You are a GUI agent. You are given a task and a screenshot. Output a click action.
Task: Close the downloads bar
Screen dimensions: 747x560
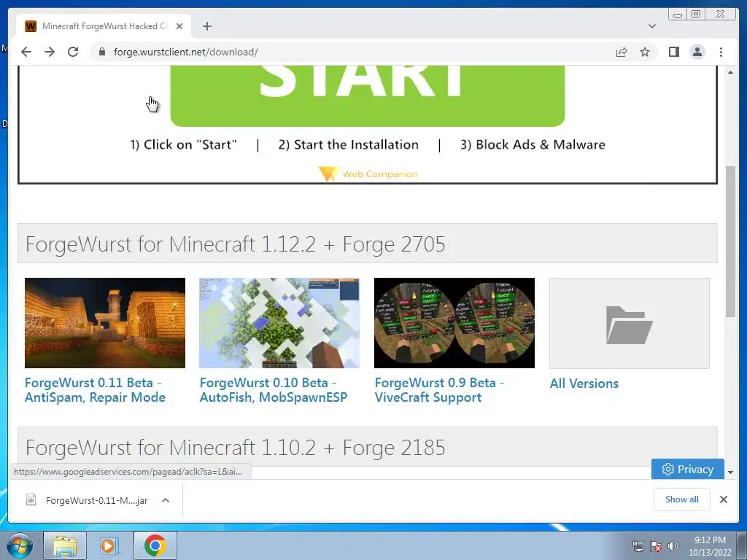(723, 499)
